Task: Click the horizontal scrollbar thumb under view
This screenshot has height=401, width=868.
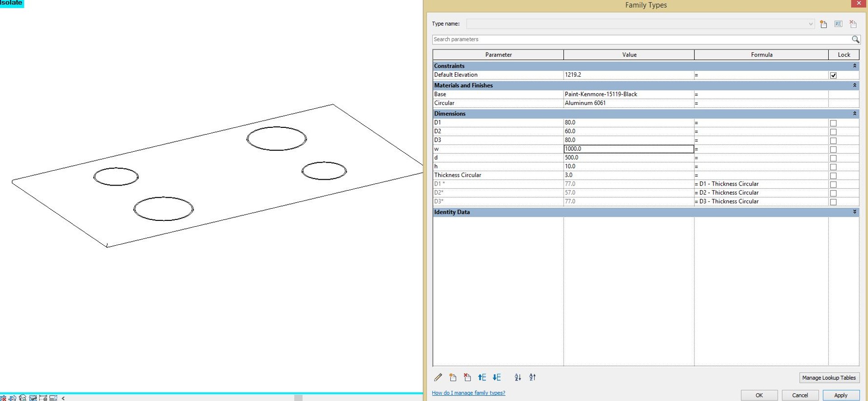Action: 298,398
